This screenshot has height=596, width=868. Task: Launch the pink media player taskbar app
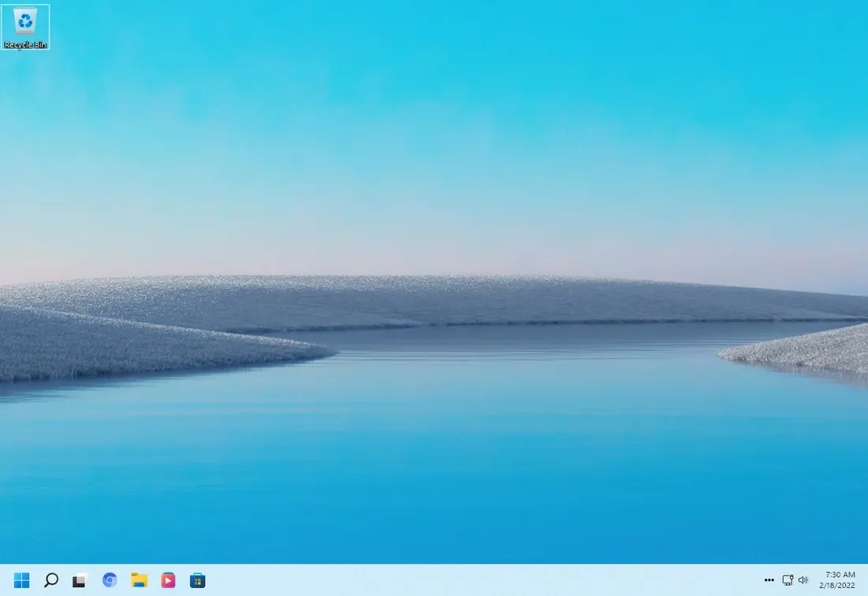(168, 580)
